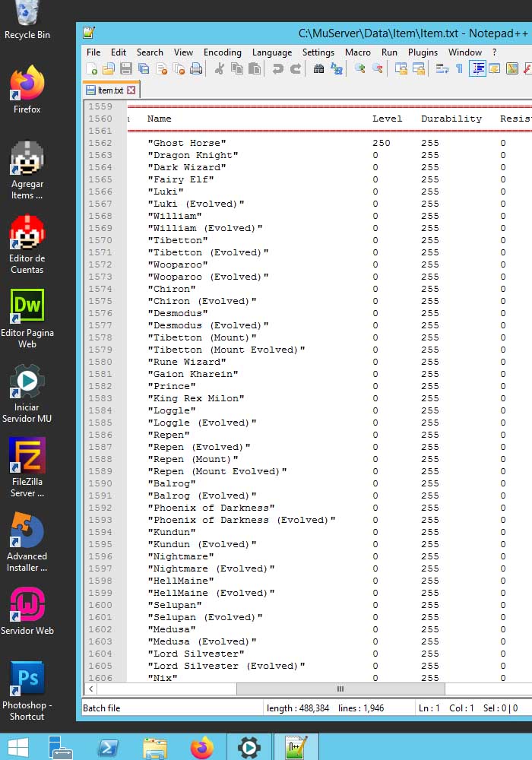
Task: Click the Cut scissors toolbar icon
Action: 220,69
